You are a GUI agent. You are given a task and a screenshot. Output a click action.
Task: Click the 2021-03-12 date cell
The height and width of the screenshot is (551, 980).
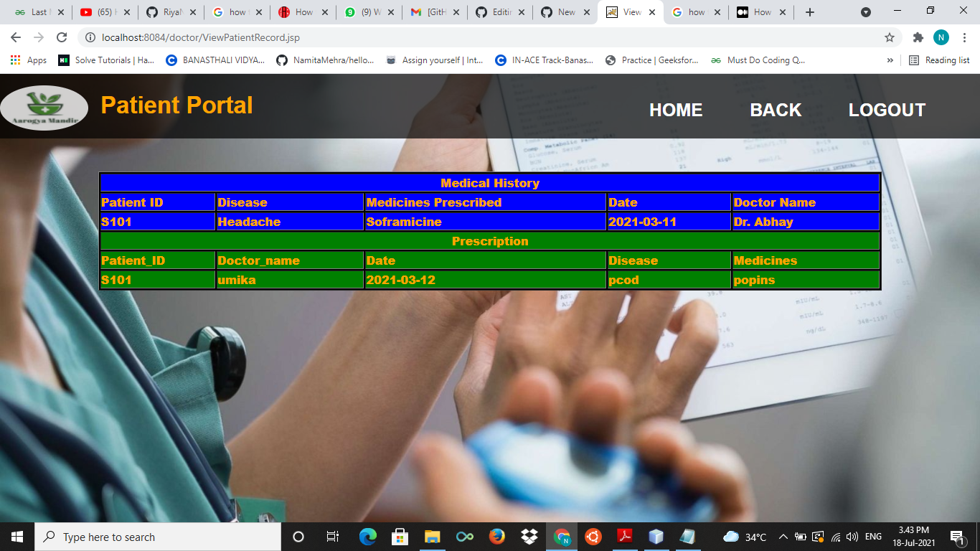[x=485, y=280]
